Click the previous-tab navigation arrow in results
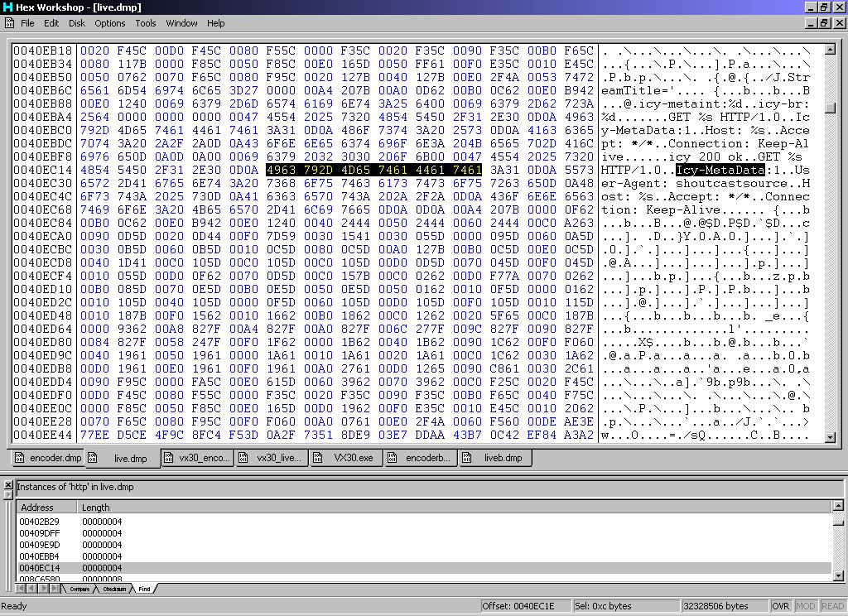This screenshot has height=616, width=848. [x=31, y=589]
